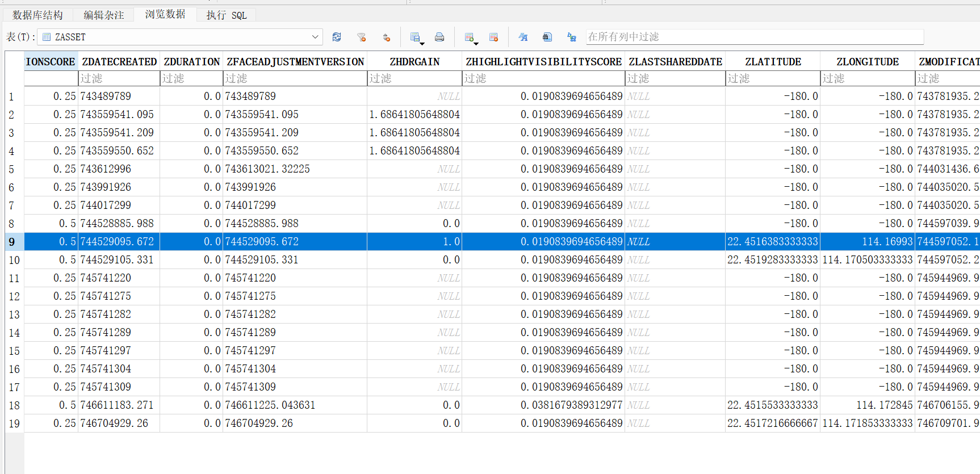Clear all filters using the funnel icon
This screenshot has width=980, height=474.
point(361,37)
